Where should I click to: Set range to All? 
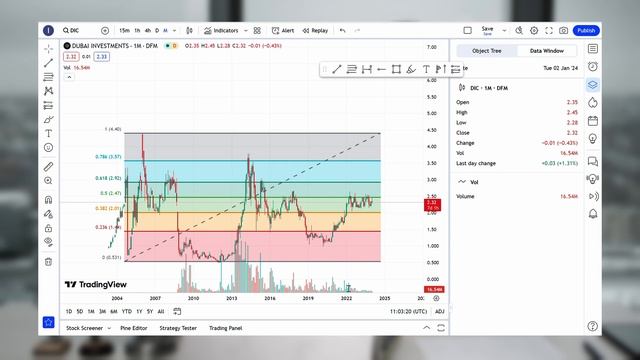[x=161, y=311]
